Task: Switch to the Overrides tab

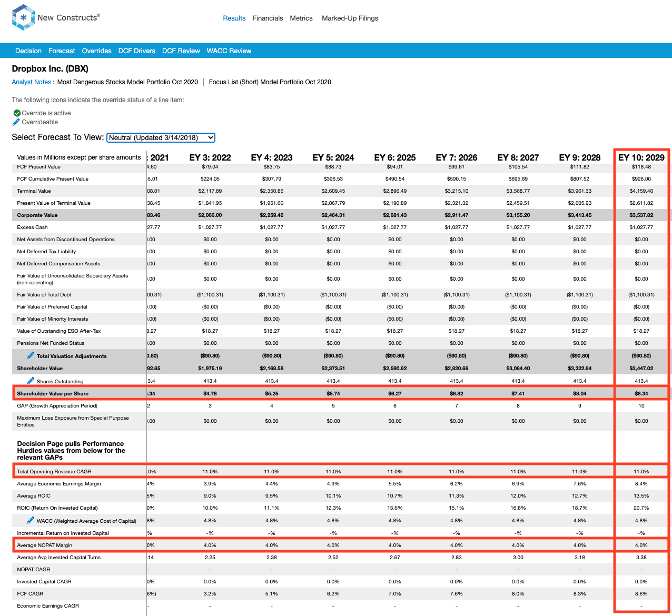Action: click(97, 51)
